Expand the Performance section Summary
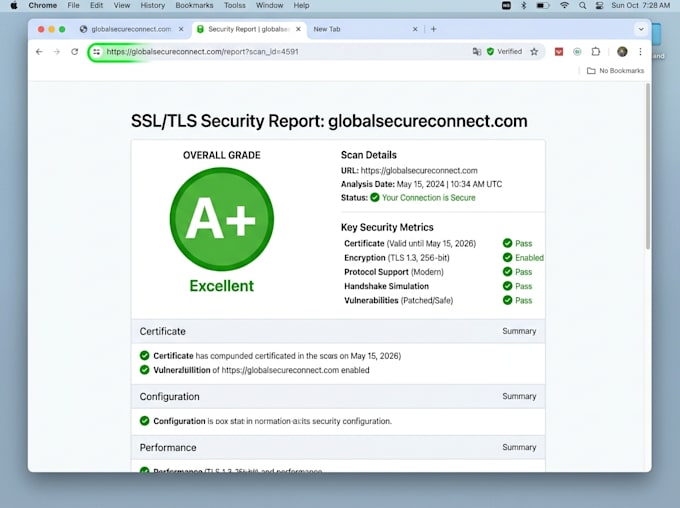The image size is (680, 508). 519,447
